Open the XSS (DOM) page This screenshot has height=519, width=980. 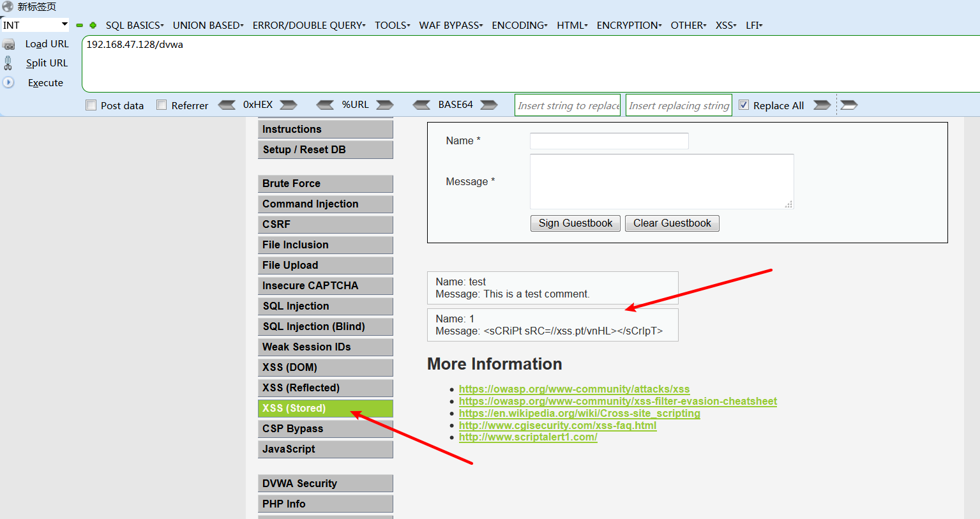pos(326,367)
